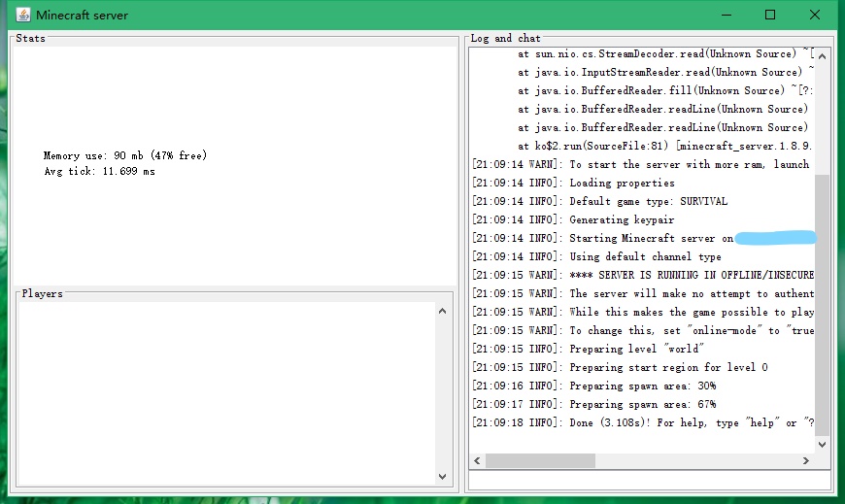Maximize the Minecraft server window
Screen dimensions: 845x504
pos(770,15)
